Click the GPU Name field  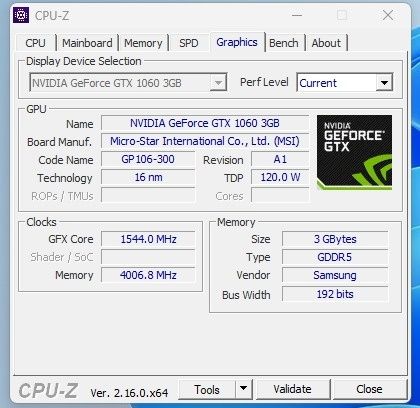[205, 123]
